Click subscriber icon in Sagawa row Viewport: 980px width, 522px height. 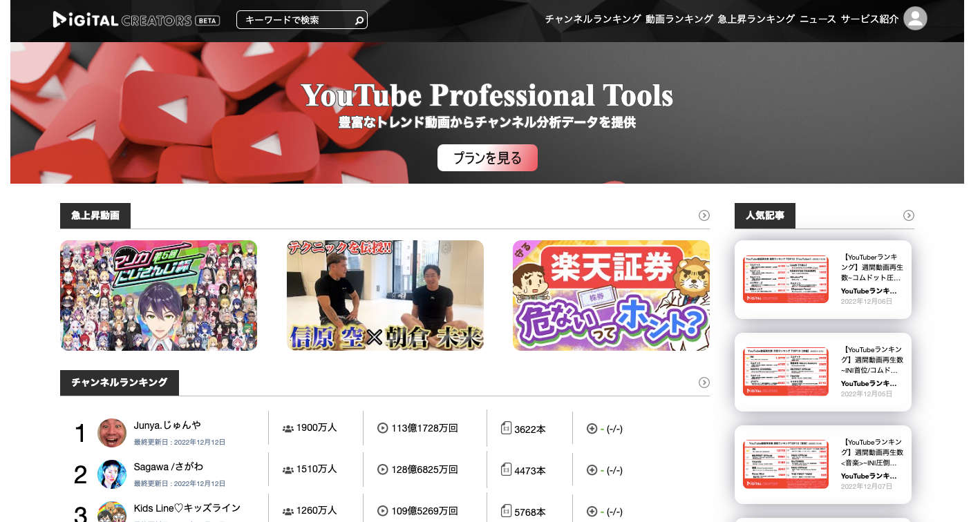(x=288, y=470)
